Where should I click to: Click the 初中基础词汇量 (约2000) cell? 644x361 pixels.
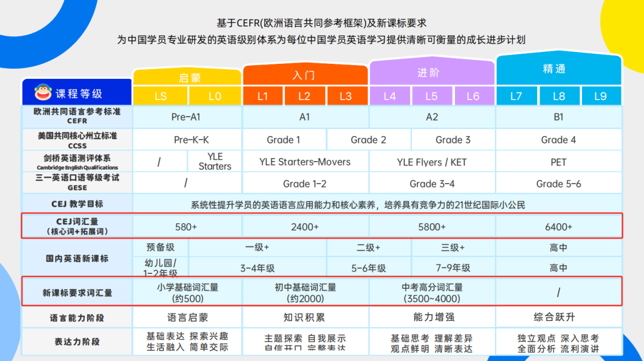305,293
